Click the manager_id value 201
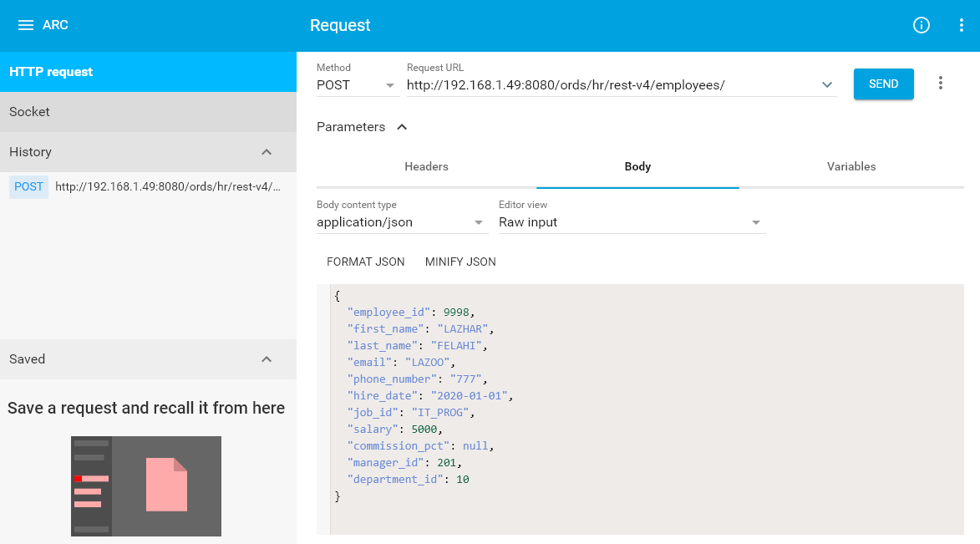The width and height of the screenshot is (980, 544). pos(447,463)
